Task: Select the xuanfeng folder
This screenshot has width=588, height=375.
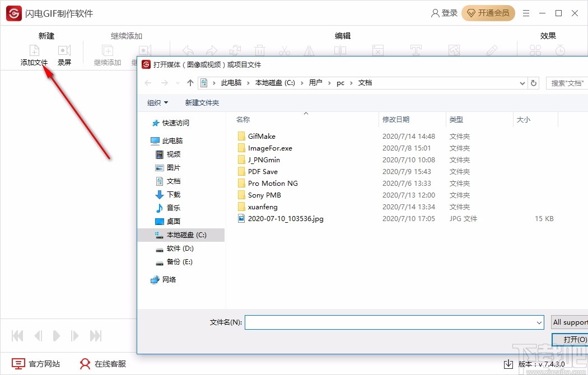Action: click(258, 207)
